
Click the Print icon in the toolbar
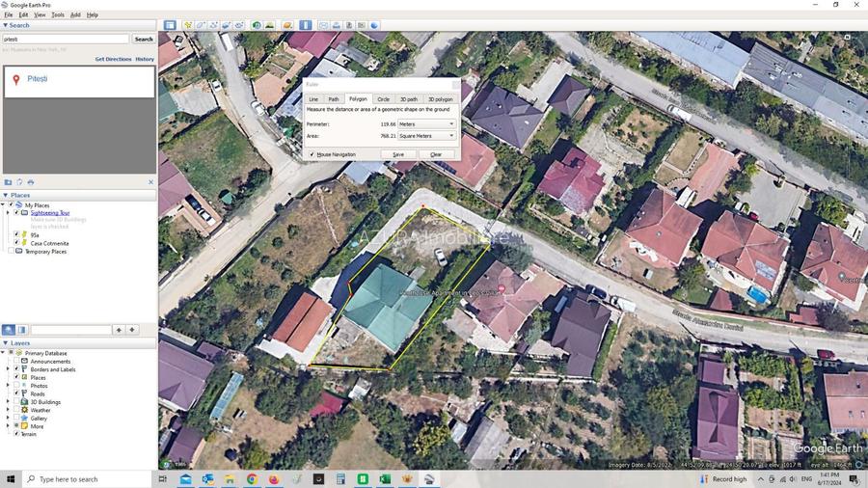point(337,25)
